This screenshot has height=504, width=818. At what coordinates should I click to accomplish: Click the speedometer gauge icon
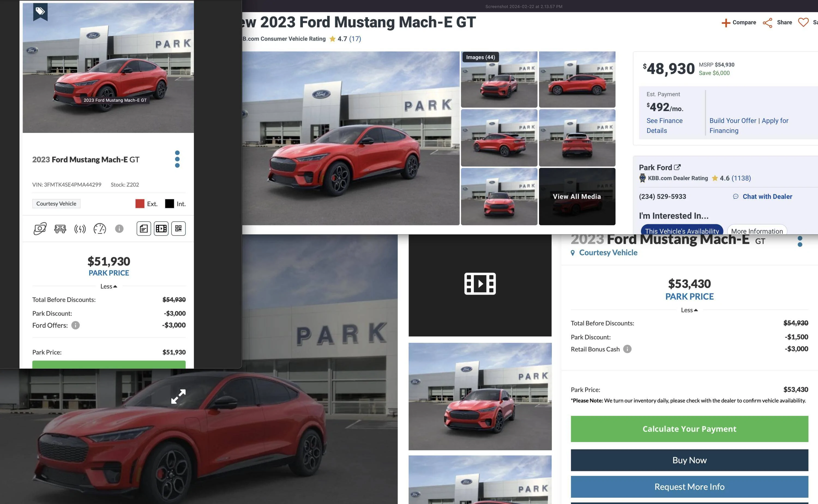[x=100, y=229]
